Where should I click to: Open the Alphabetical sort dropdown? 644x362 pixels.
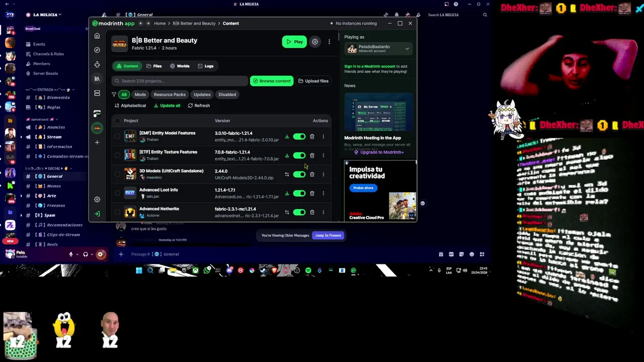click(x=130, y=106)
